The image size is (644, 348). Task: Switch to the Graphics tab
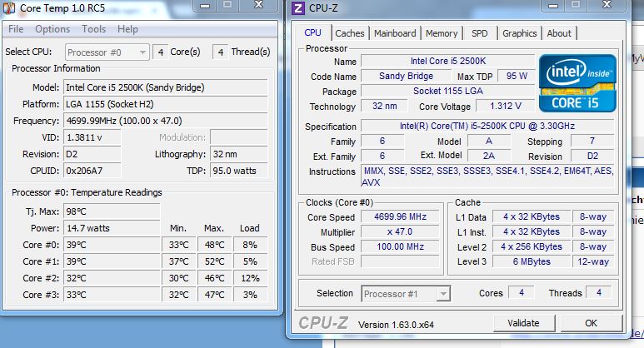(520, 33)
